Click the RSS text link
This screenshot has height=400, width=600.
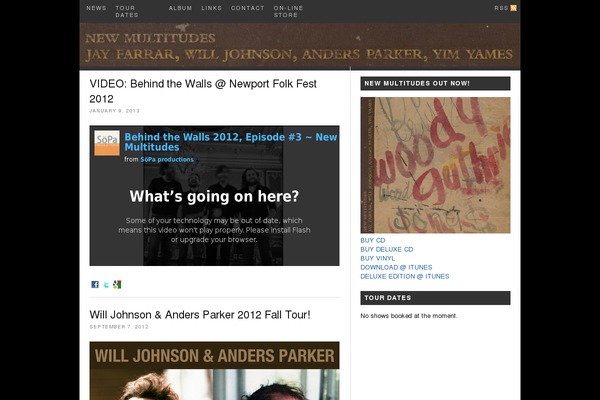coord(501,8)
